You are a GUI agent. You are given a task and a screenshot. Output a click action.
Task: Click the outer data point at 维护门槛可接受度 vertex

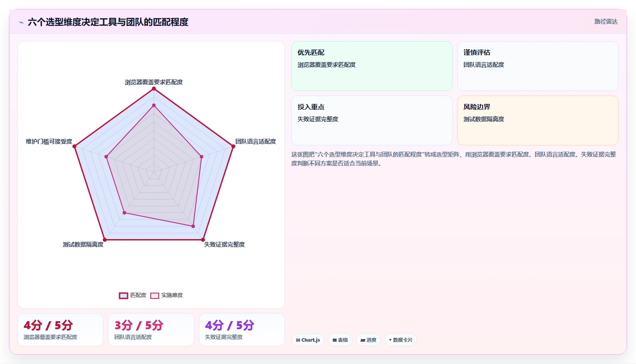click(x=74, y=146)
